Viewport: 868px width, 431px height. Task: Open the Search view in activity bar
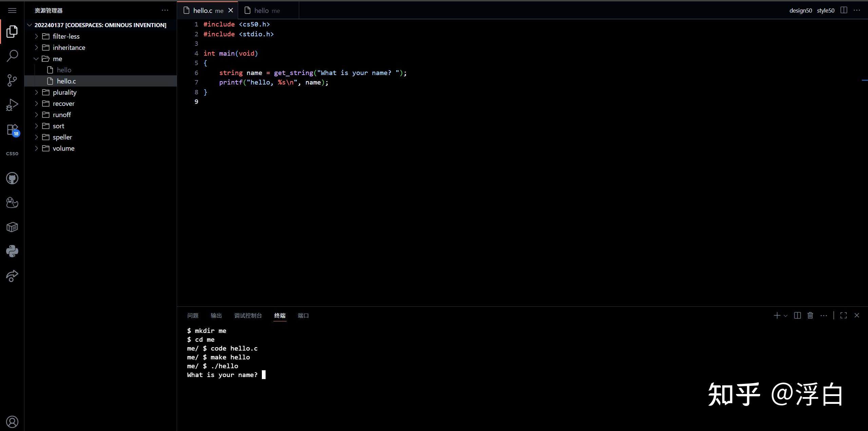click(x=12, y=56)
